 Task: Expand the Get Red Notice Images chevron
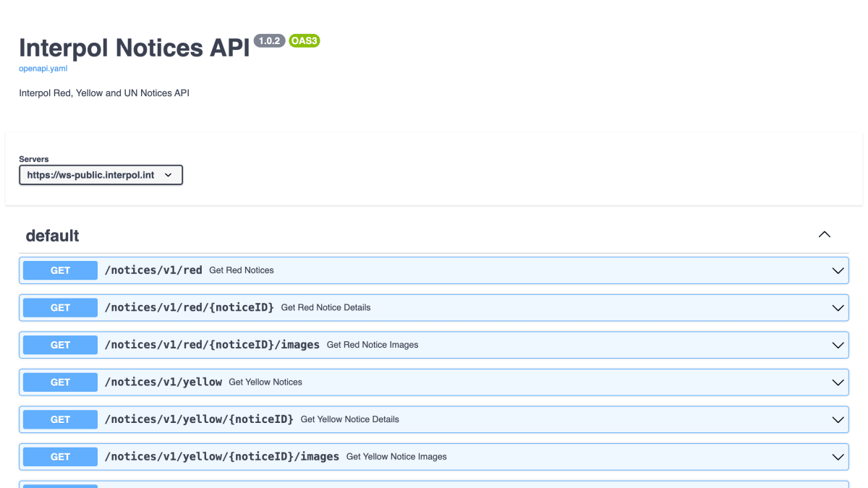(838, 346)
